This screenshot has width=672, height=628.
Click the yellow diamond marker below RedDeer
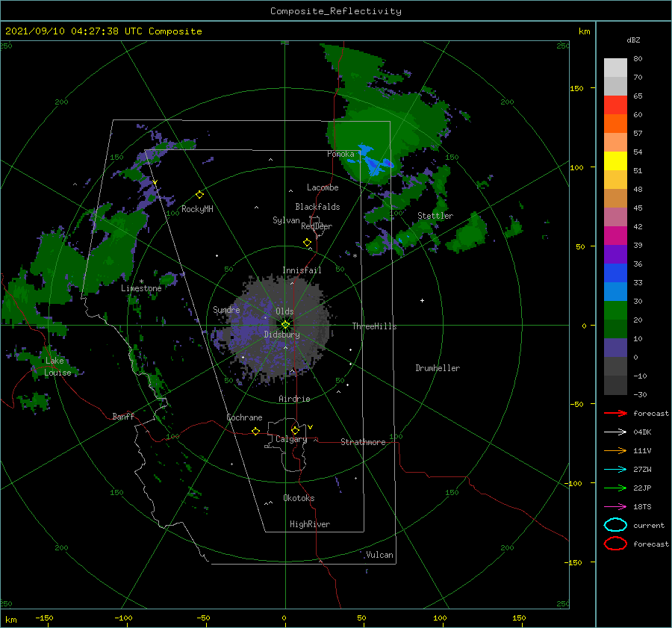click(x=307, y=243)
